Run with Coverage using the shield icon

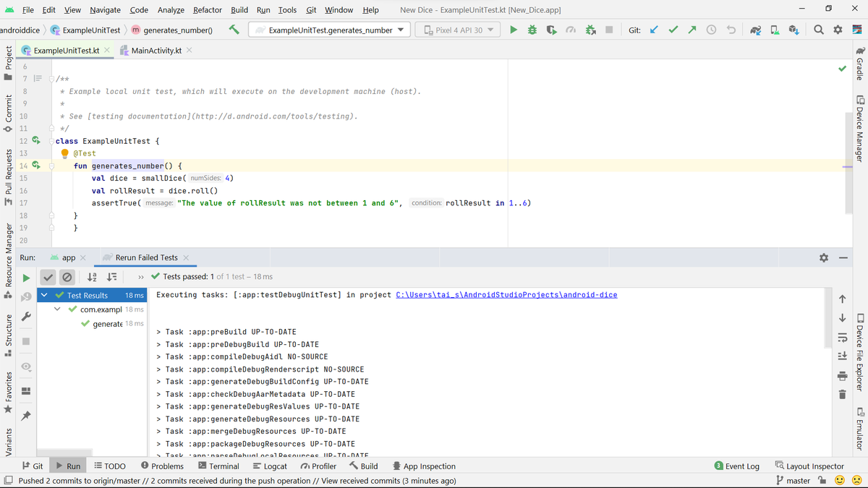point(551,30)
